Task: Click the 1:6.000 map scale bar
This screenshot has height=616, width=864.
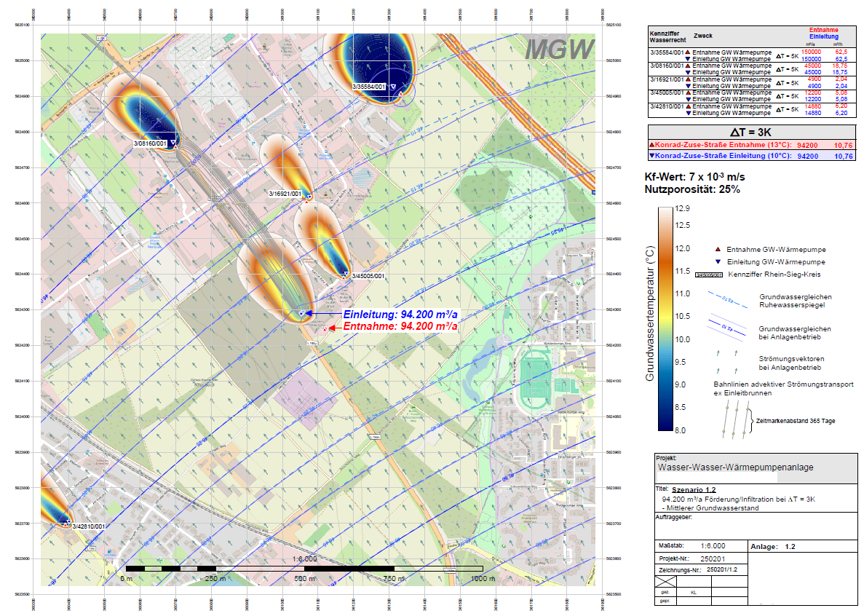Action: [x=304, y=568]
